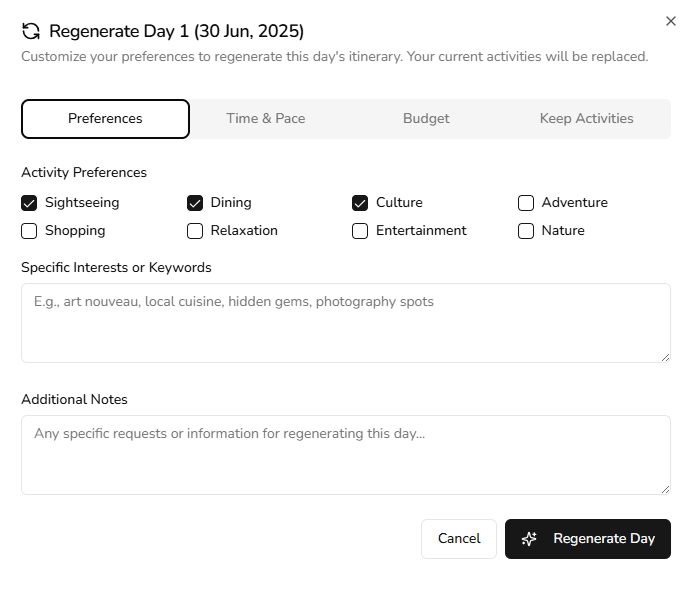Switch to the Time & Pace tab
The image size is (693, 597).
(x=266, y=119)
